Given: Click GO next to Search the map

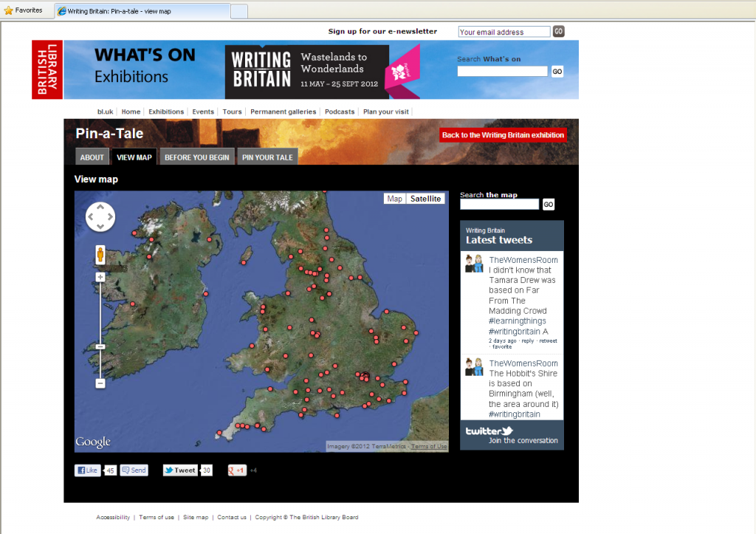Looking at the screenshot, I should [549, 204].
